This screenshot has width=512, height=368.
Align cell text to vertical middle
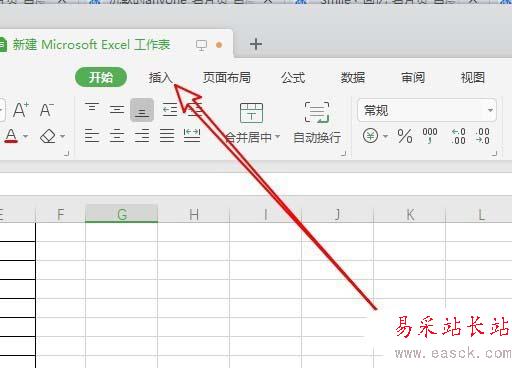tap(117, 110)
